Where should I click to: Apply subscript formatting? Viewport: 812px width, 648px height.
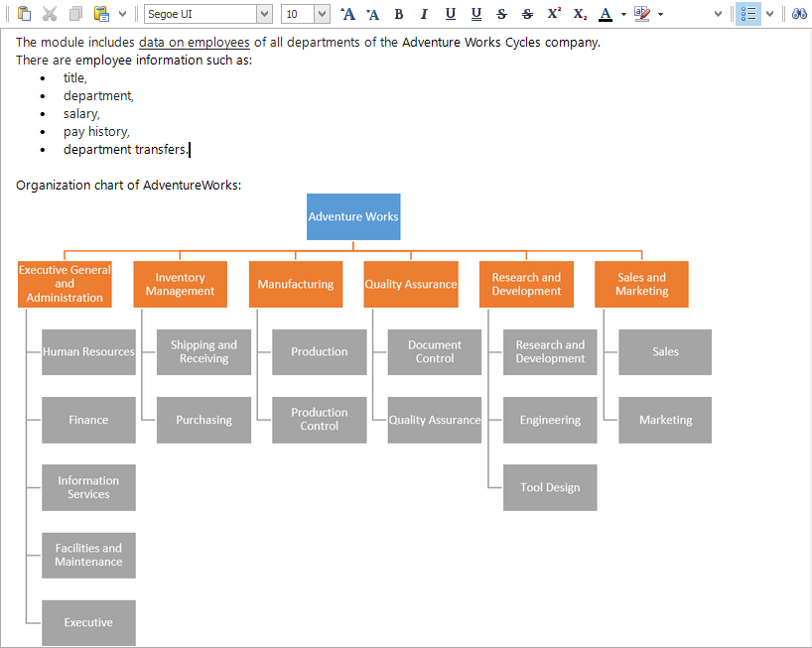point(580,14)
